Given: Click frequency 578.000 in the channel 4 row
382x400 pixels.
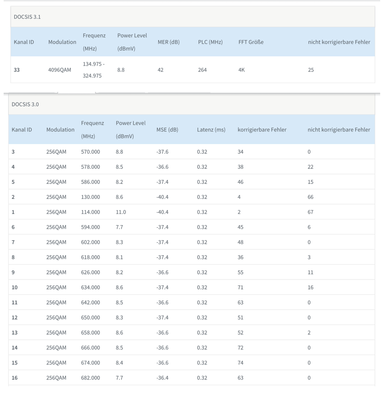Looking at the screenshot, I should coord(90,167).
